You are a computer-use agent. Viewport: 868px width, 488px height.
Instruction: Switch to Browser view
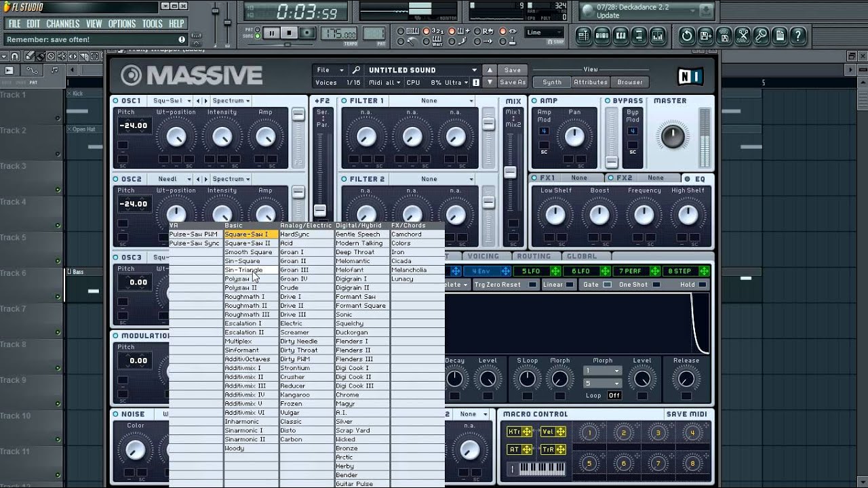pyautogui.click(x=630, y=82)
